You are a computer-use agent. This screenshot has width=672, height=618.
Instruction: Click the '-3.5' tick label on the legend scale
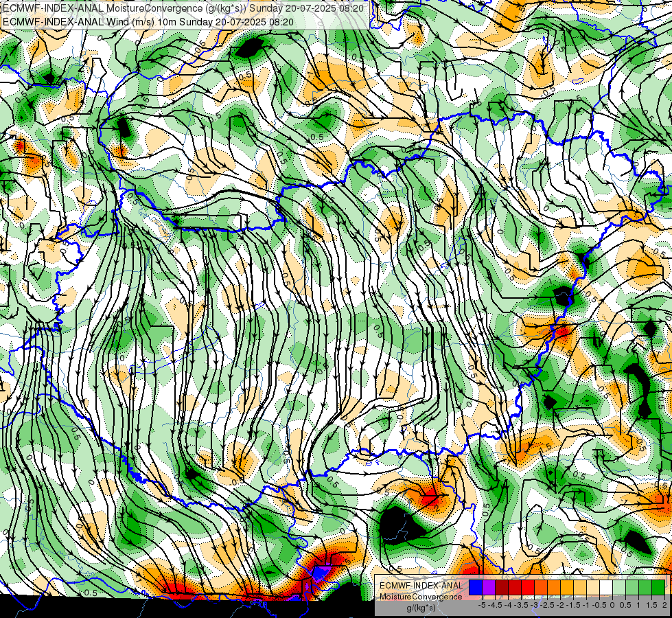522,605
